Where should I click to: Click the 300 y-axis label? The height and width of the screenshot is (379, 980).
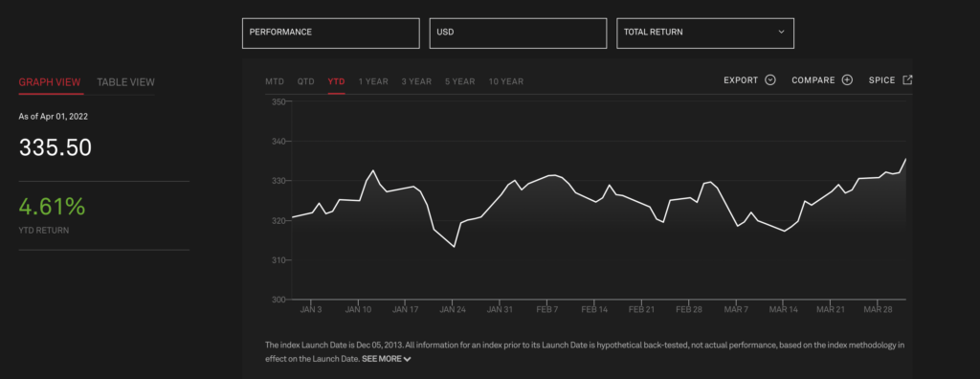[278, 300]
